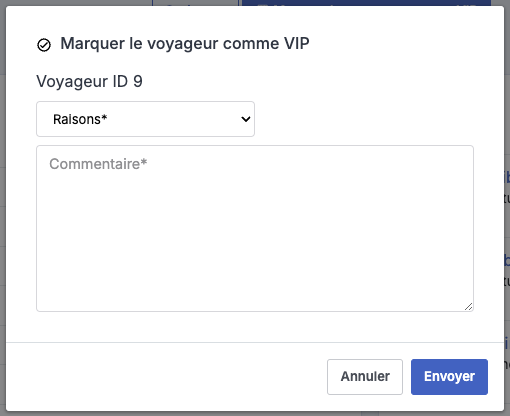The width and height of the screenshot is (510, 416).
Task: Click the divider line above the footer buttons
Action: coord(255,342)
